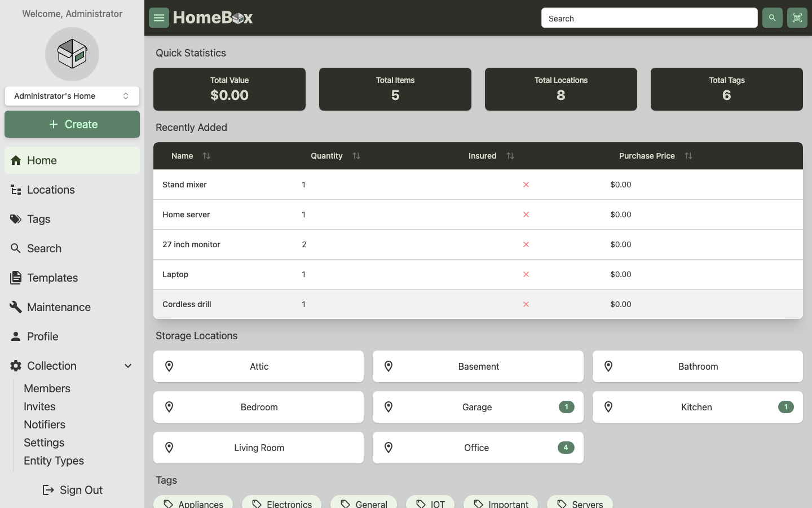Click the box avatar in sidebar
Viewport: 812px width, 508px height.
pos(72,54)
